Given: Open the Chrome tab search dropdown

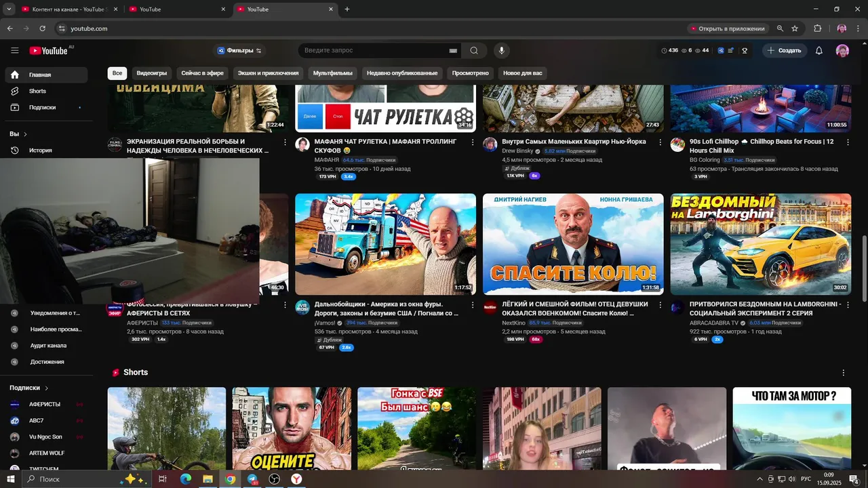Looking at the screenshot, I should pyautogui.click(x=9, y=9).
